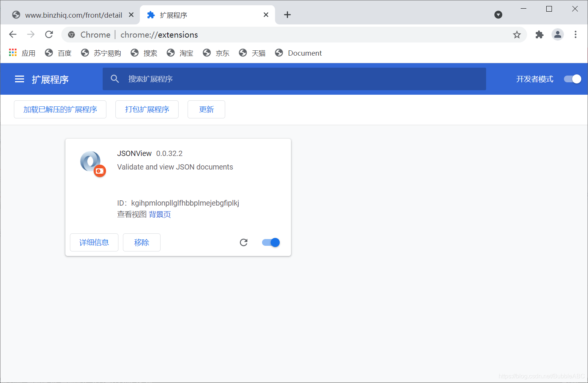Bookmark this page with the star icon

(517, 35)
